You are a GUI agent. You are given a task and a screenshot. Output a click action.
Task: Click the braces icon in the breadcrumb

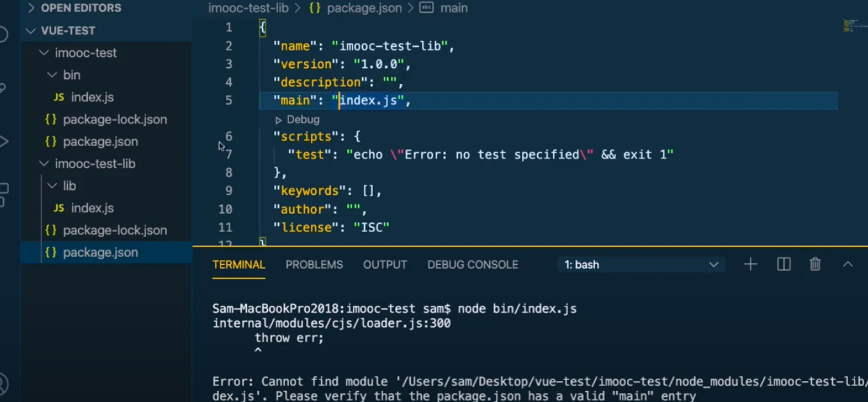[315, 8]
